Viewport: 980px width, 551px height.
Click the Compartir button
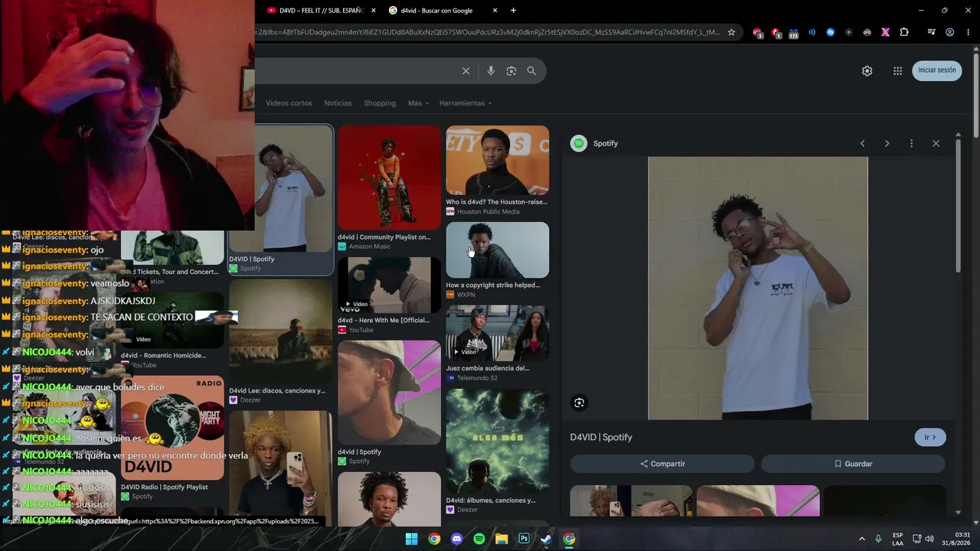pyautogui.click(x=662, y=464)
